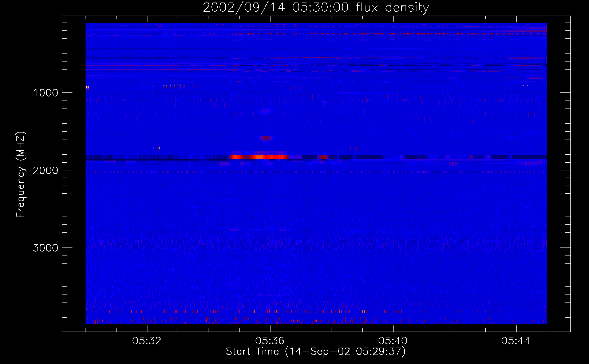The image size is (589, 364).
Task: Click the 2000 frequency tick label
Action: [46, 170]
